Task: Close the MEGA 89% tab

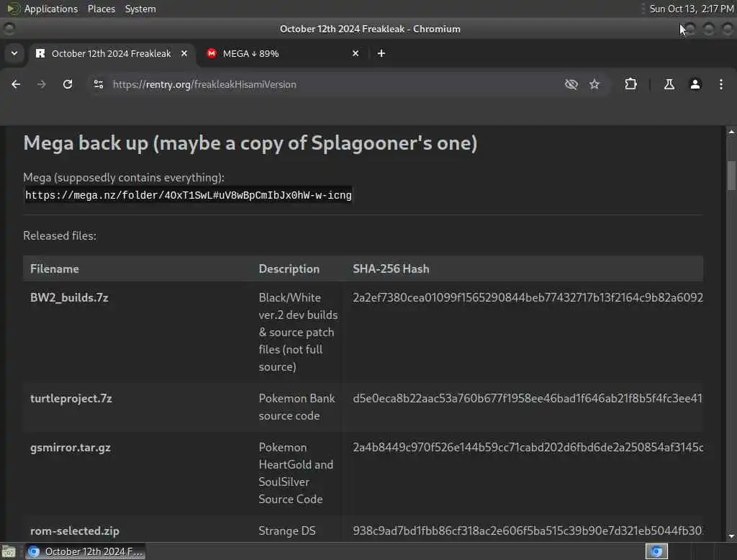Action: 356,53
